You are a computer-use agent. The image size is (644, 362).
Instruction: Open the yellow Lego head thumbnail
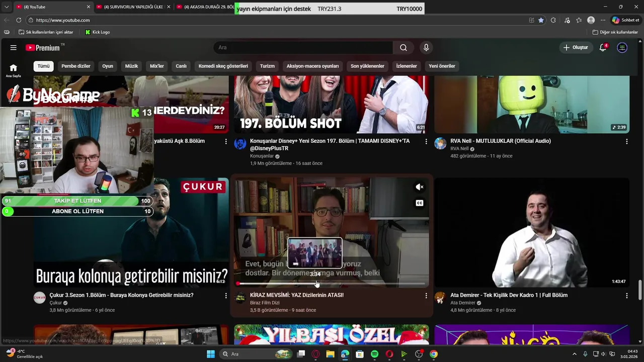tap(532, 105)
